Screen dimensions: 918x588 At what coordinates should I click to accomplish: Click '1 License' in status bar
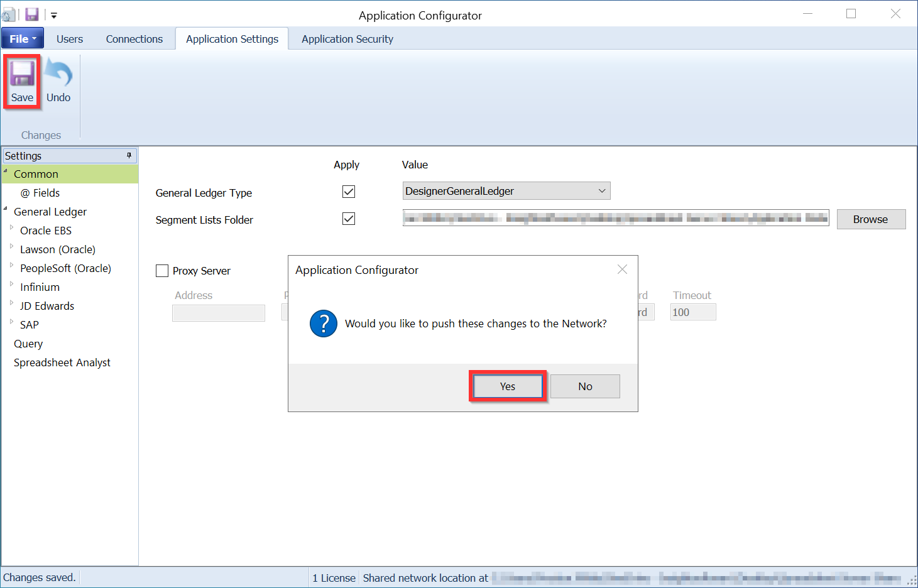[334, 578]
